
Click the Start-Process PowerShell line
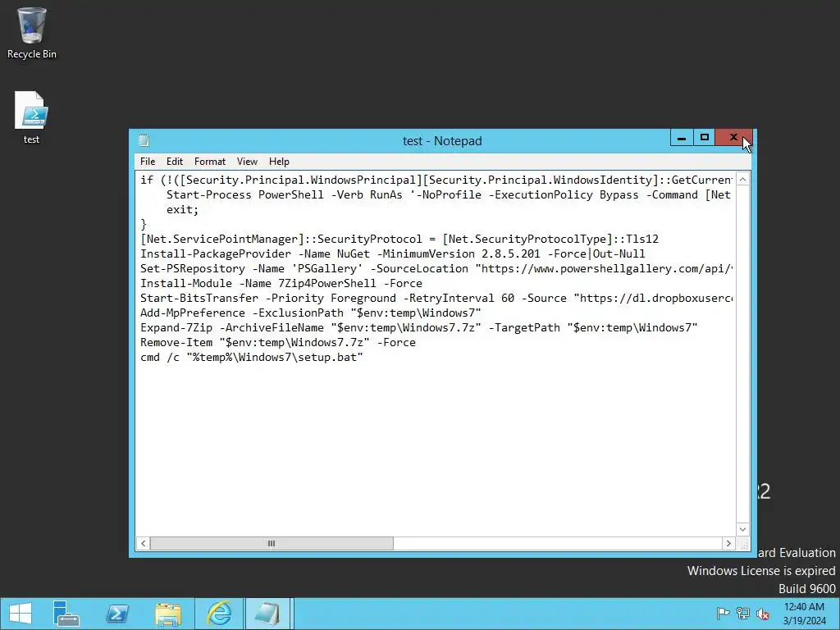click(449, 195)
